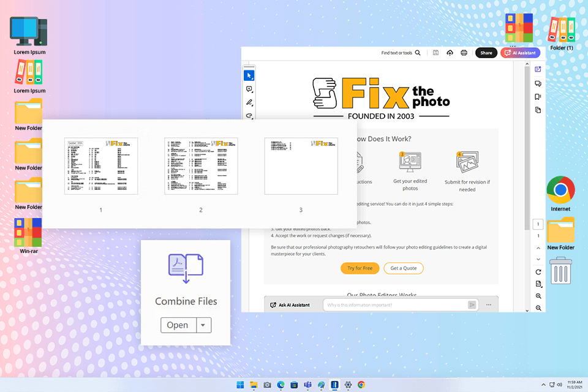Select the arrow selection tool in Acrobat toolbar
Image resolution: width=588 pixels, height=392 pixels.
(249, 75)
